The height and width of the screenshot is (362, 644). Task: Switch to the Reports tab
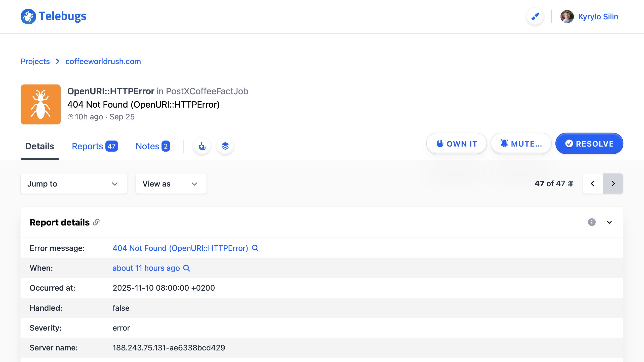[87, 146]
